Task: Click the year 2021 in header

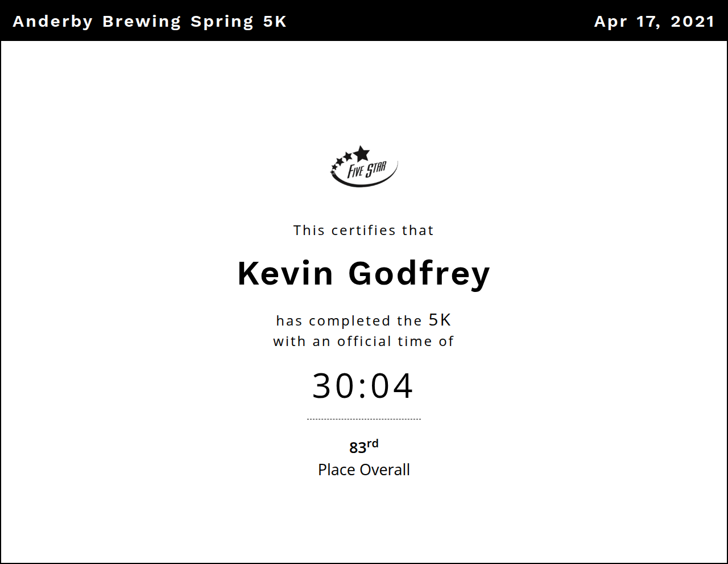Action: [692, 22]
